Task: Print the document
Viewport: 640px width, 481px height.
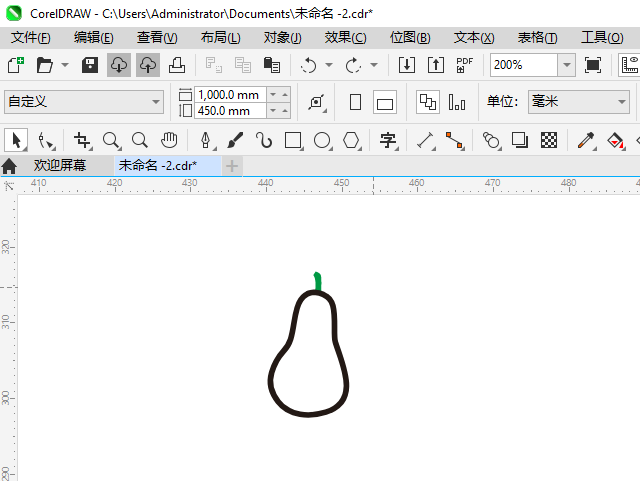Action: click(177, 65)
